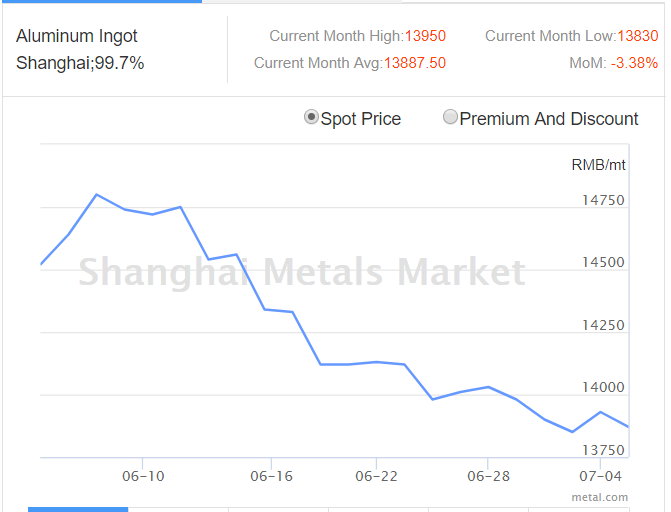Click the Aluminum Ingot title
The image size is (671, 512).
point(77,36)
